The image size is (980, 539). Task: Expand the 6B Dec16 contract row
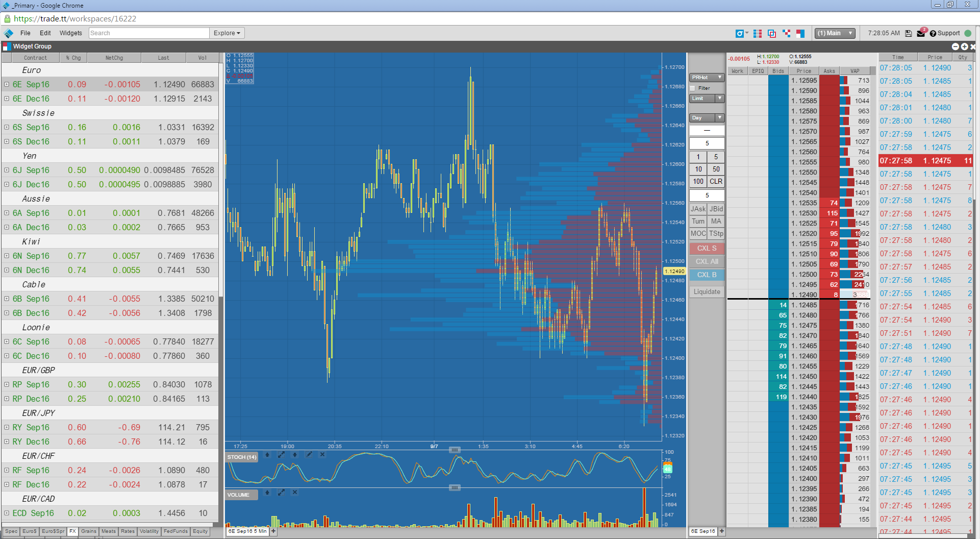(x=7, y=313)
